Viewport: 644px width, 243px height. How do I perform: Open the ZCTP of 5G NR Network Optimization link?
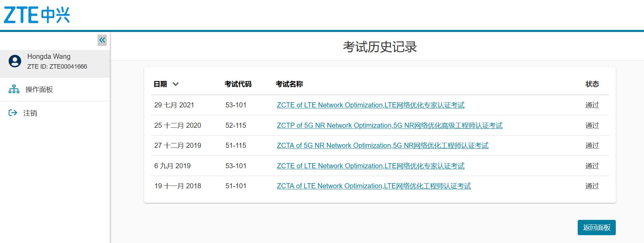point(390,125)
